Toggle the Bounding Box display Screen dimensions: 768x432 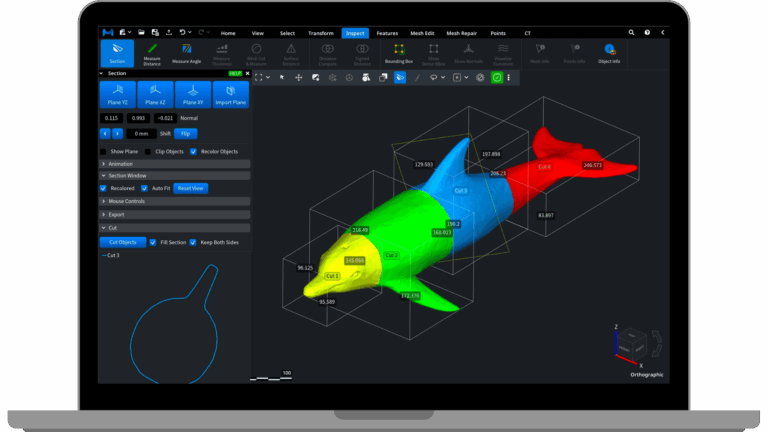pos(398,52)
